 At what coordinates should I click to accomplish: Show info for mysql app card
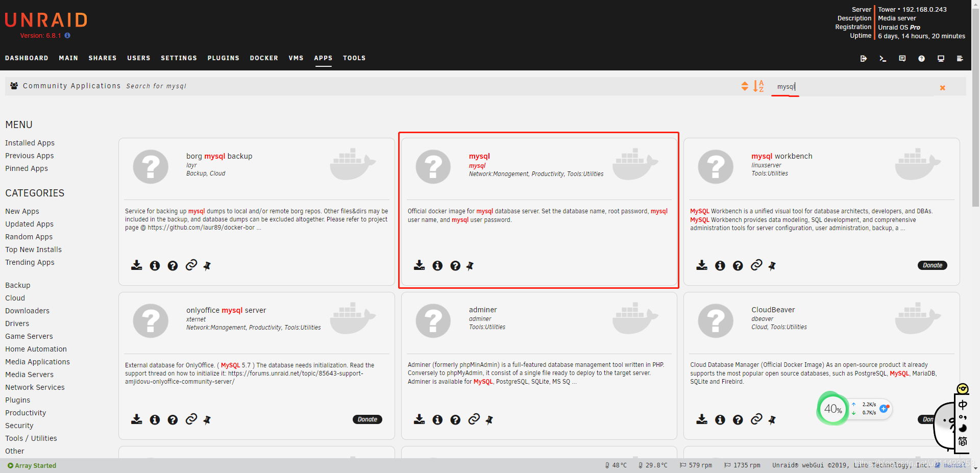437,266
